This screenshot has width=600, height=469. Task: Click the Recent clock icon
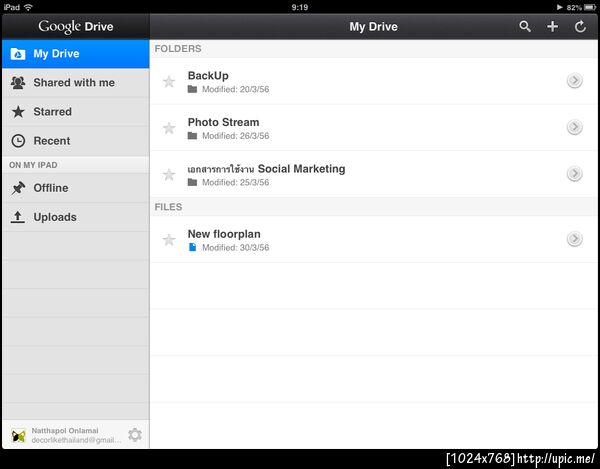coord(18,141)
